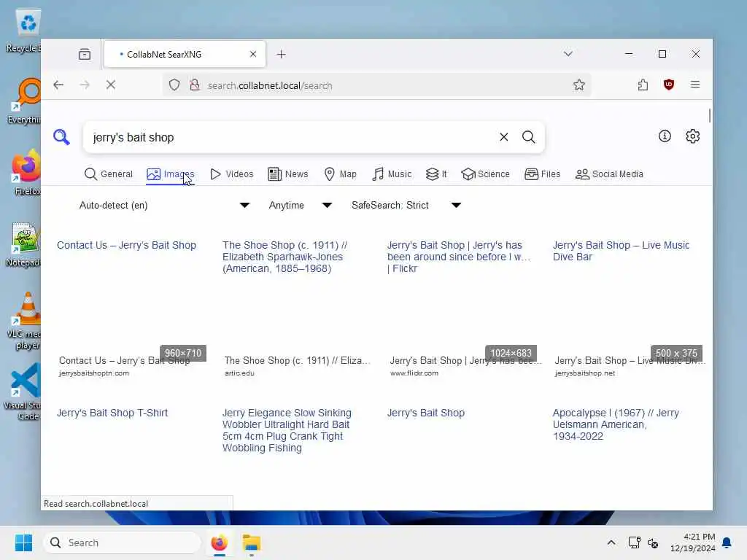This screenshot has width=747, height=560.
Task: Open Firefox extensions puzzle icon
Action: [x=643, y=85]
